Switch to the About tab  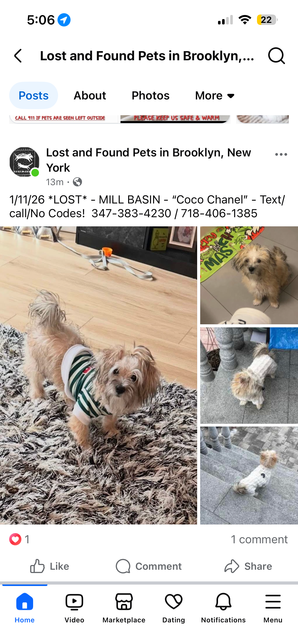point(90,96)
